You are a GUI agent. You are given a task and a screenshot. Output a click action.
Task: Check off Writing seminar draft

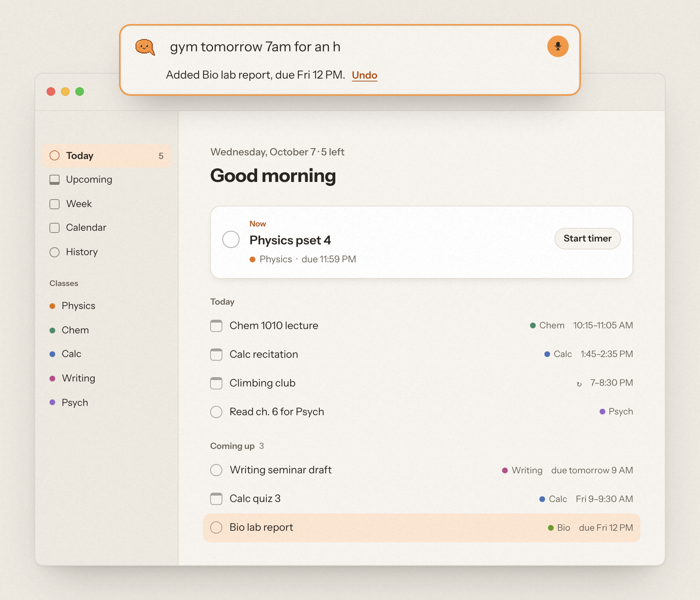pos(216,470)
